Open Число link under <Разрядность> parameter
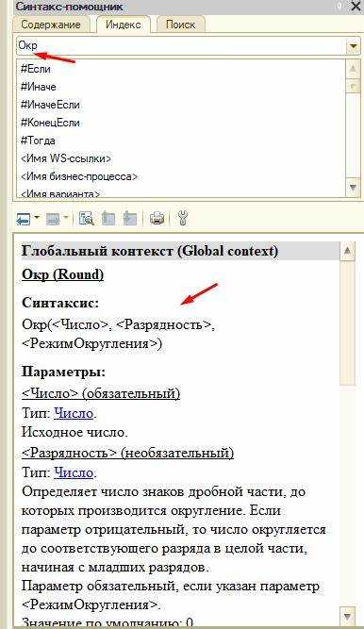The height and width of the screenshot is (629, 364). click(74, 472)
